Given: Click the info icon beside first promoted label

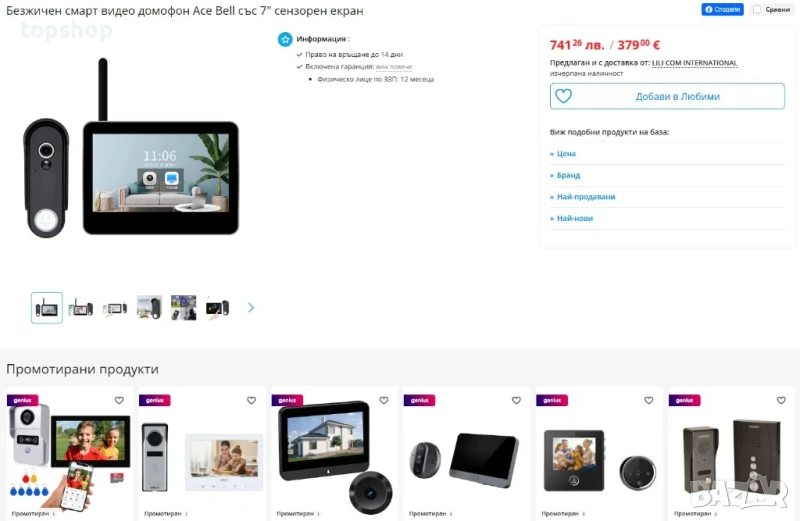Looking at the screenshot, I should 54,514.
